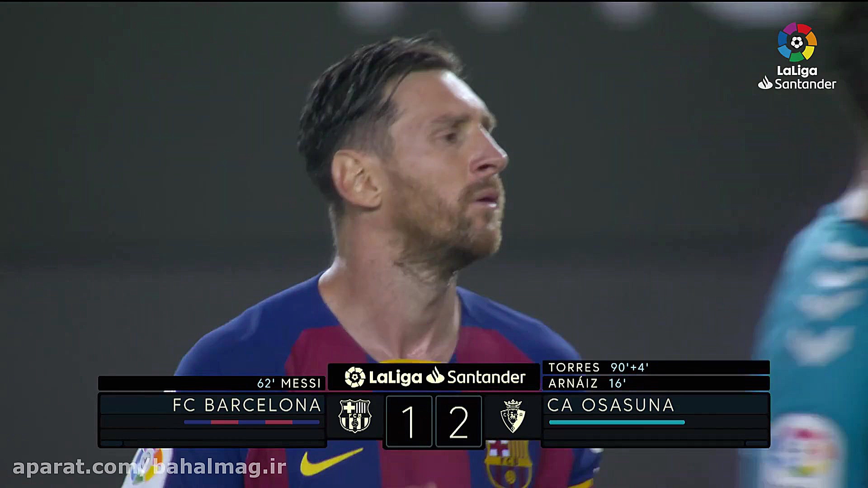Click the LaLiga ball logo in scoreboard header
This screenshot has height=488, width=868.
(355, 377)
